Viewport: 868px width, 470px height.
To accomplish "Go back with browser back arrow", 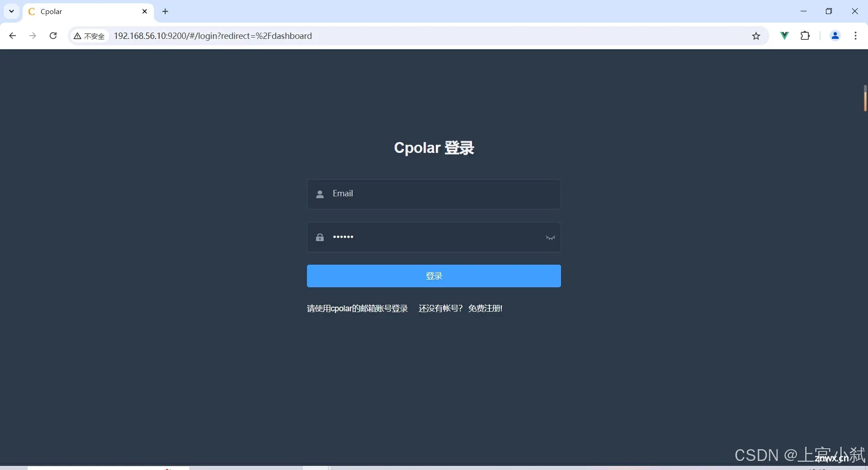I will pos(13,36).
